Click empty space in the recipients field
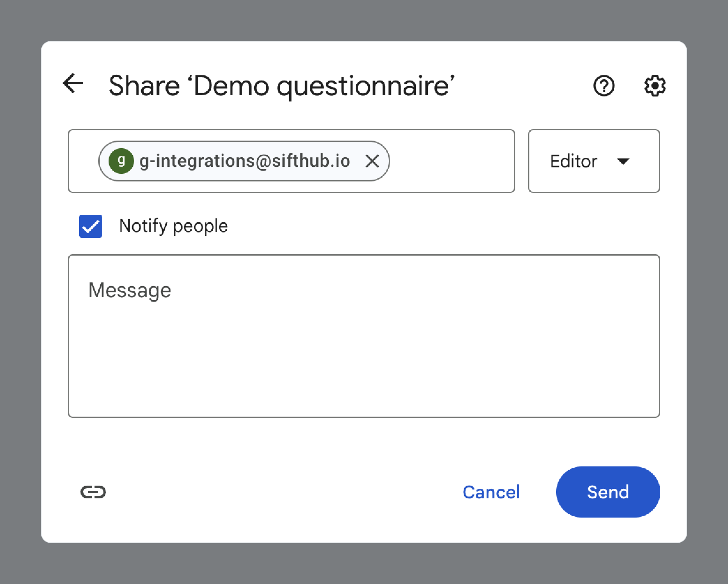This screenshot has width=728, height=584. coord(452,161)
